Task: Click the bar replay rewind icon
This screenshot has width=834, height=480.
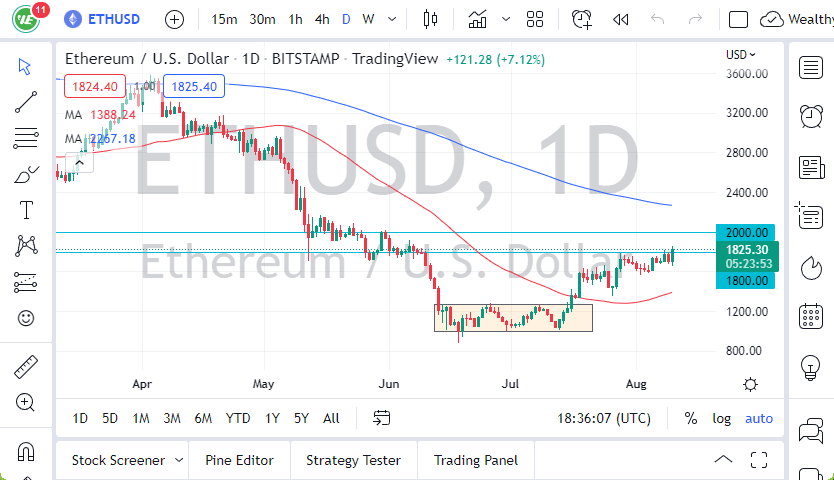Action: point(621,19)
